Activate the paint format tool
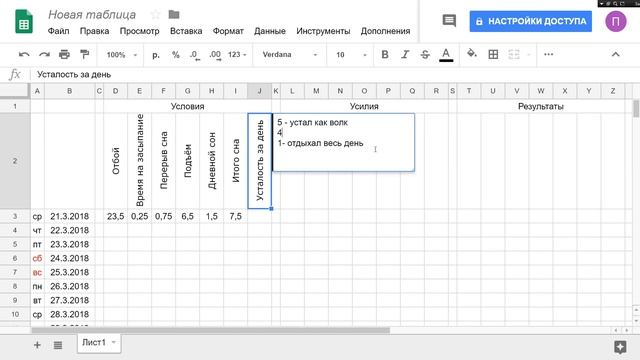Screen dimensions: 640x360 [84, 54]
